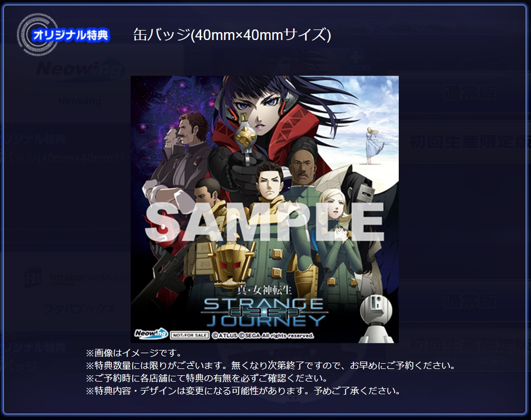Image resolution: width=531 pixels, height=420 pixels.
Task: Click the dimmed futababooks store logo
Action: click(x=77, y=278)
